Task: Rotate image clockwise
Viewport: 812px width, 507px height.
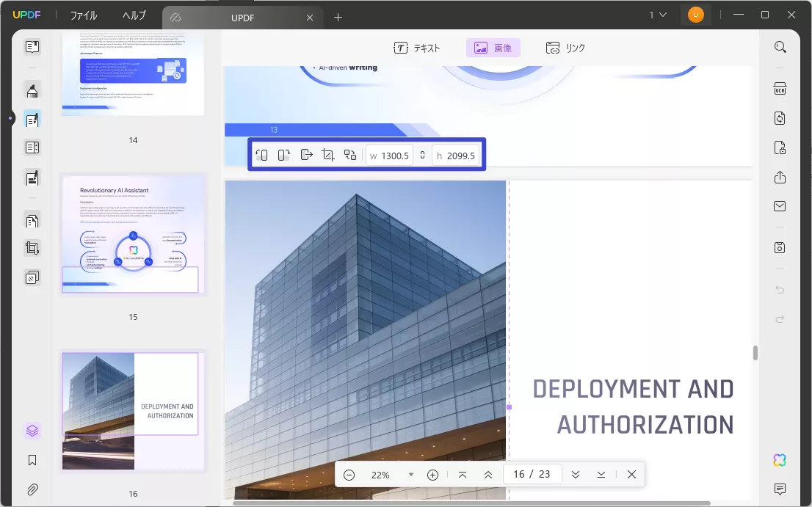Action: tap(284, 155)
